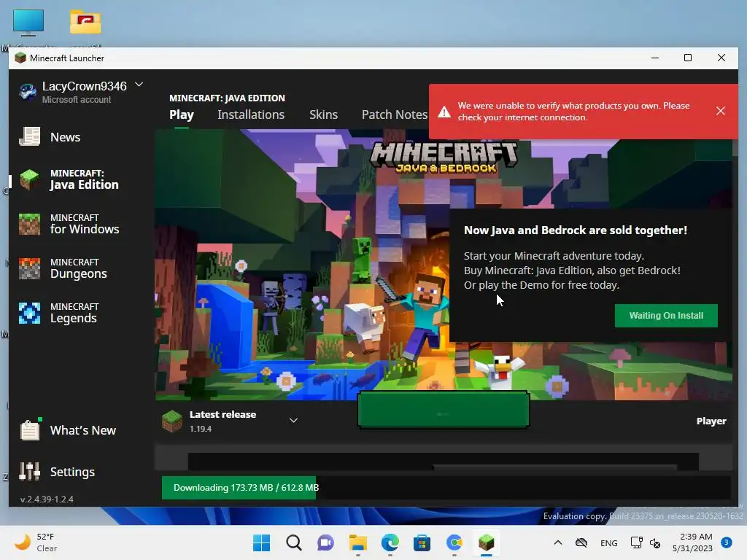Open taskbar Search

pyautogui.click(x=294, y=542)
